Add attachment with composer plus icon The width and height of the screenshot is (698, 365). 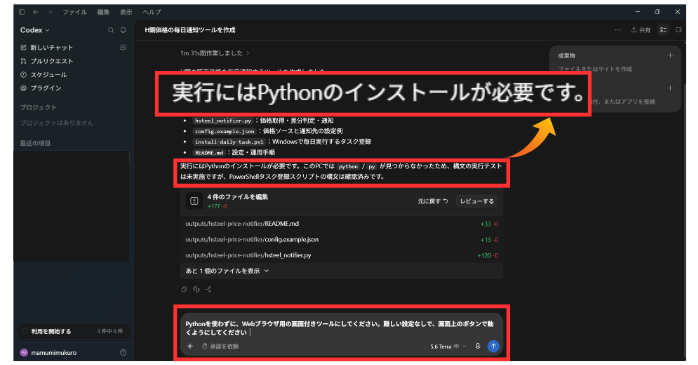(190, 346)
